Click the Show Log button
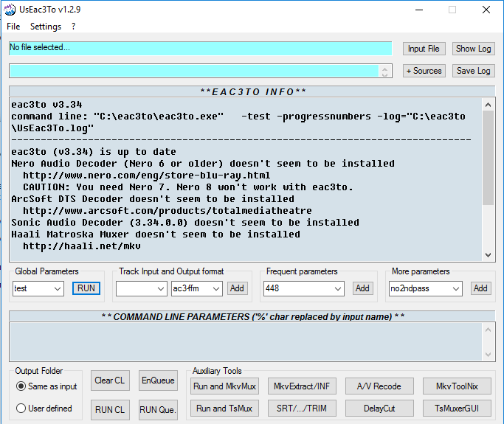Viewport: 504px width, 424px height. [x=473, y=49]
